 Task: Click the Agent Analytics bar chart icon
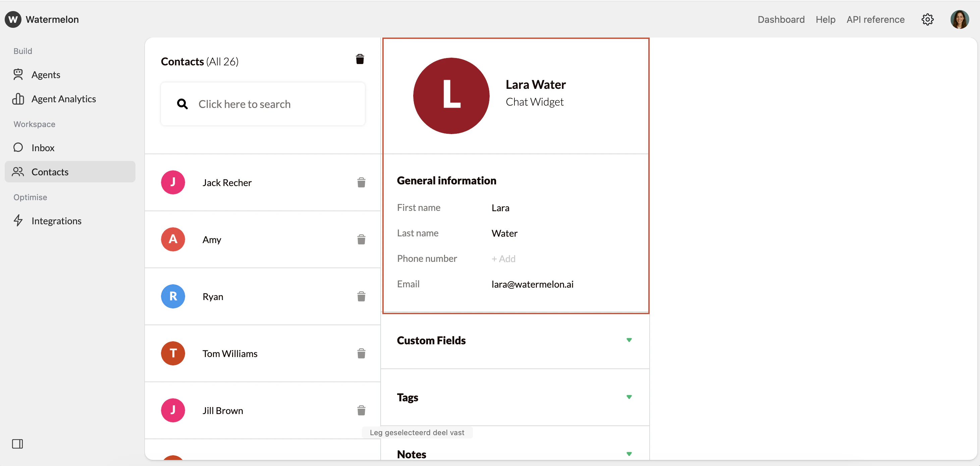pos(18,99)
